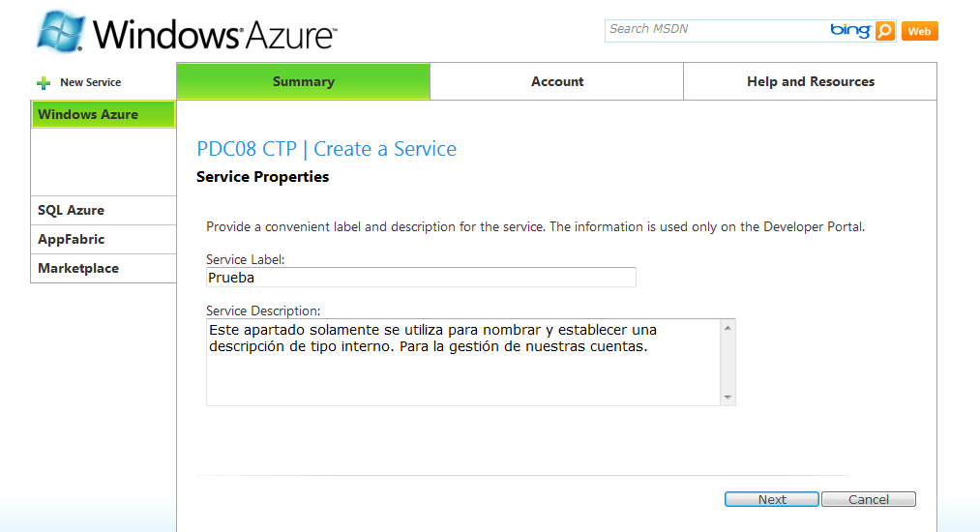The image size is (980, 532).
Task: Click the Search MSDN input box
Action: [x=716, y=29]
